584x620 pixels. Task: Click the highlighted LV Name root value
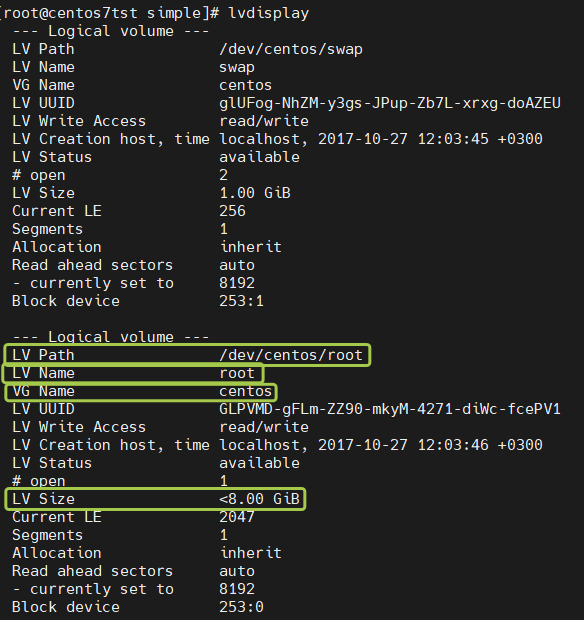tap(237, 373)
